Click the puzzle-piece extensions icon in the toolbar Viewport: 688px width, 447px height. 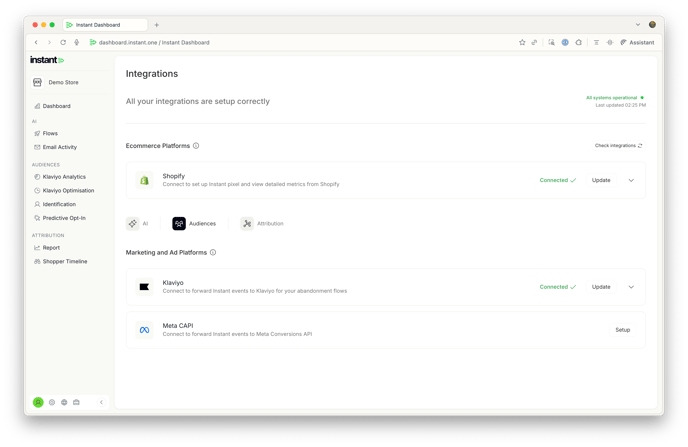[x=579, y=43]
